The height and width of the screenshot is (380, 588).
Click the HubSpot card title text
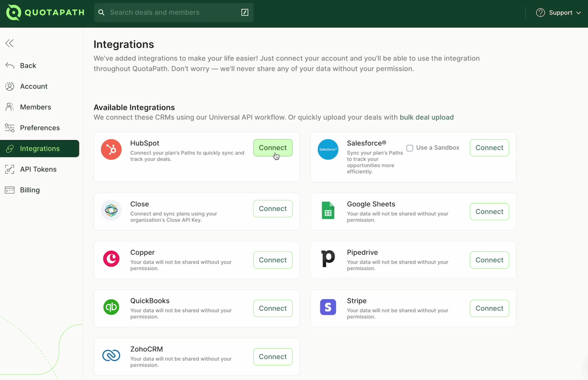[x=145, y=144]
